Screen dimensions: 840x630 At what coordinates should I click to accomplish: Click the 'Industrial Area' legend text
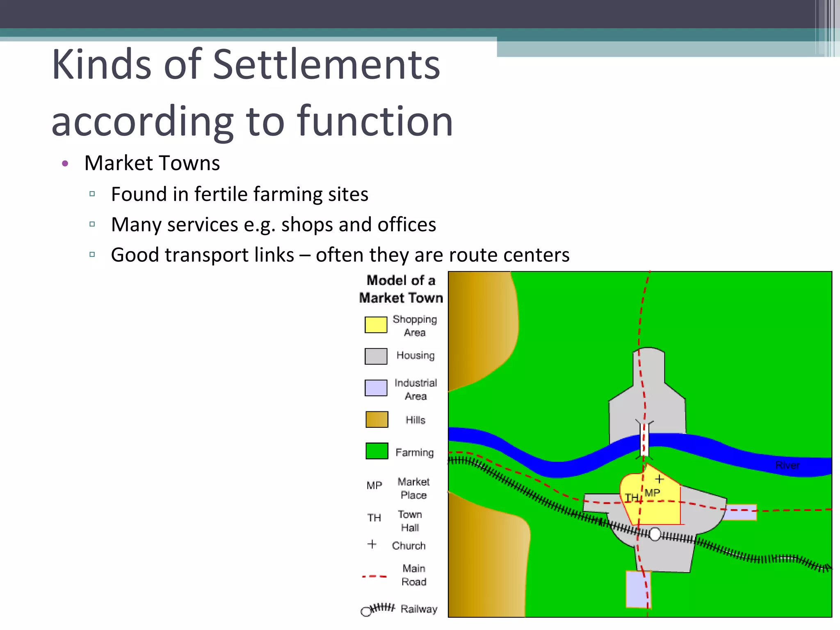click(x=416, y=389)
